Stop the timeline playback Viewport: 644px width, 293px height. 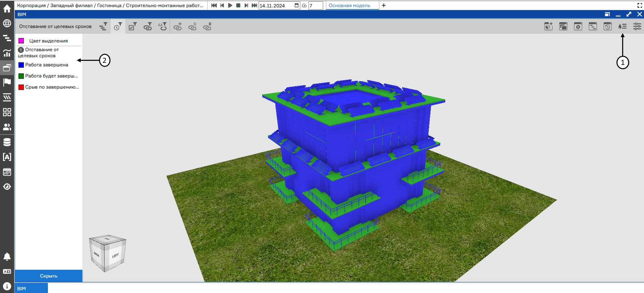pos(238,5)
